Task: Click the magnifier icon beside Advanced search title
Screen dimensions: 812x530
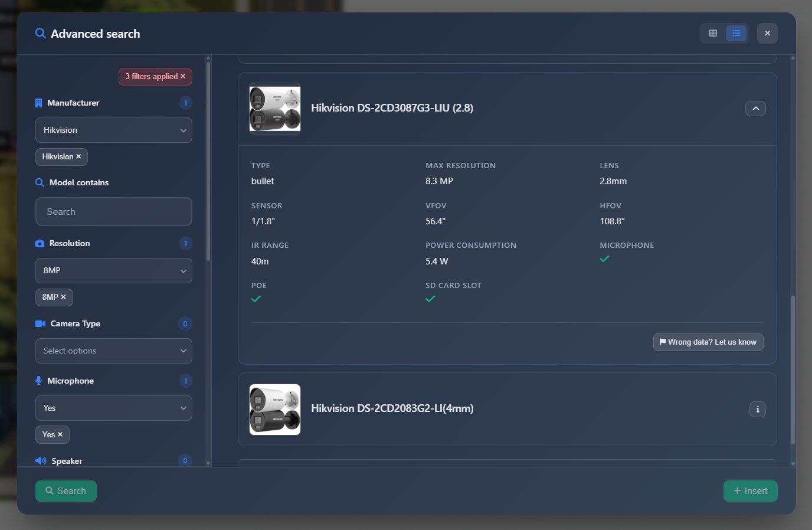Action: [40, 34]
